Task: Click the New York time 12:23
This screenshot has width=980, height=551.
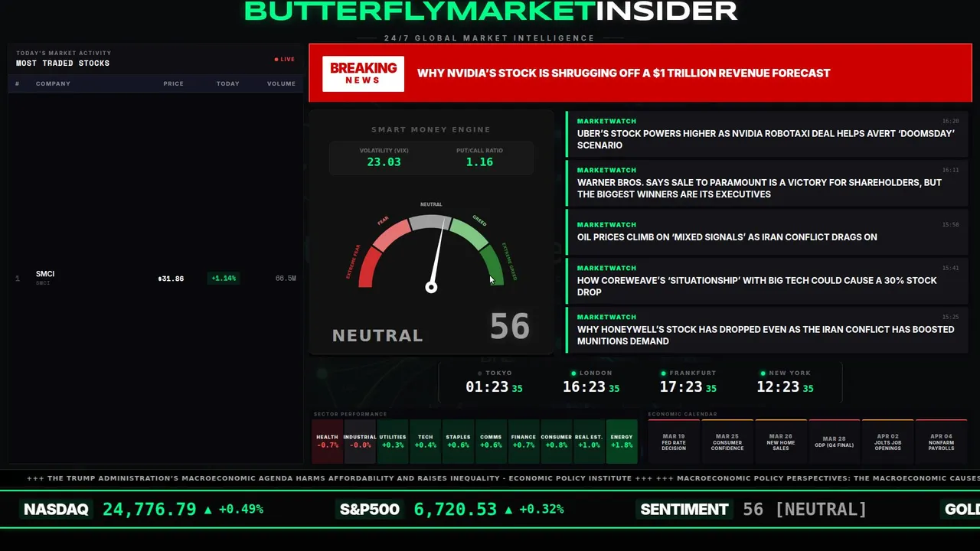Action: pyautogui.click(x=778, y=387)
